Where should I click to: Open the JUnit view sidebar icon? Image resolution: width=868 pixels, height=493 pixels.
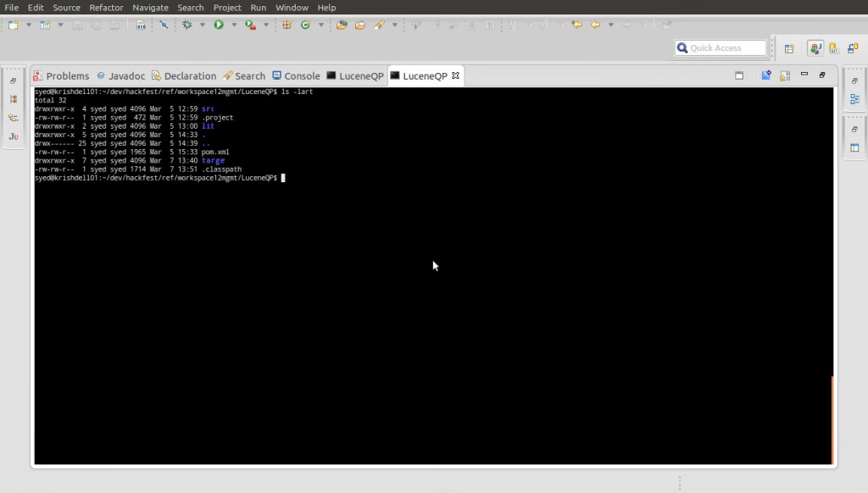tap(14, 136)
